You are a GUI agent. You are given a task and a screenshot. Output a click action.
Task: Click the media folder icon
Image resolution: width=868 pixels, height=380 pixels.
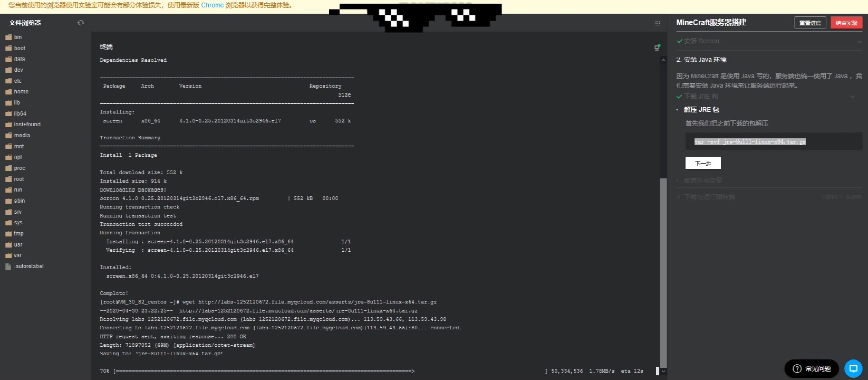[x=8, y=136]
